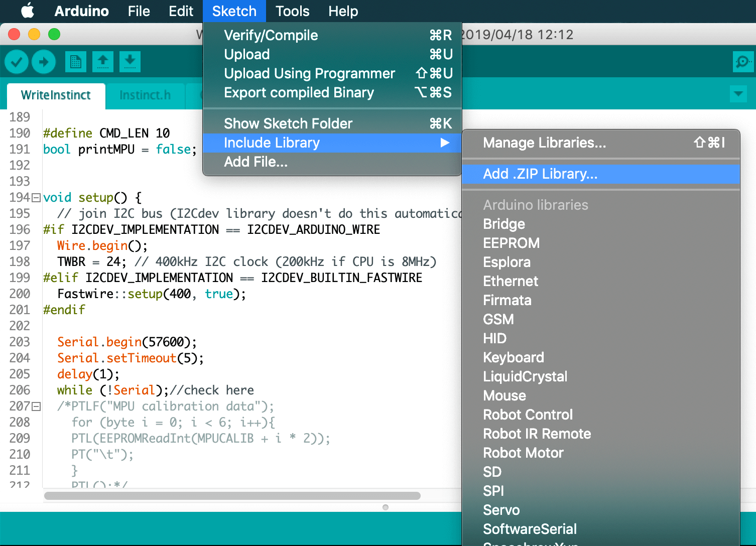The image size is (756, 546).
Task: Include the Robot Control library
Action: coord(601,415)
